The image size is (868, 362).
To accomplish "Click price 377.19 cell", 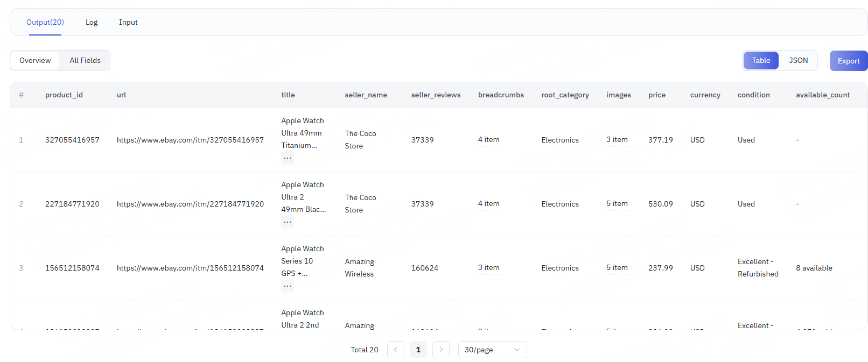I will pos(661,140).
